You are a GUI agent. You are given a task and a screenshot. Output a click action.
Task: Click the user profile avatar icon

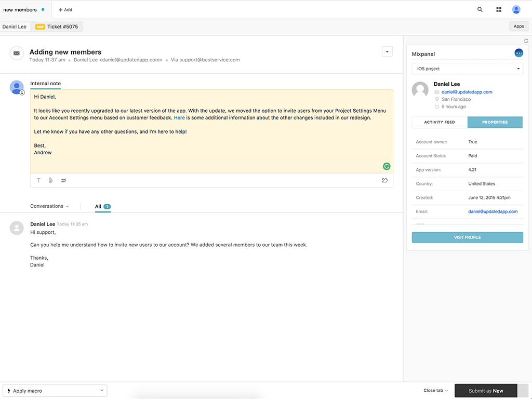click(x=516, y=9)
